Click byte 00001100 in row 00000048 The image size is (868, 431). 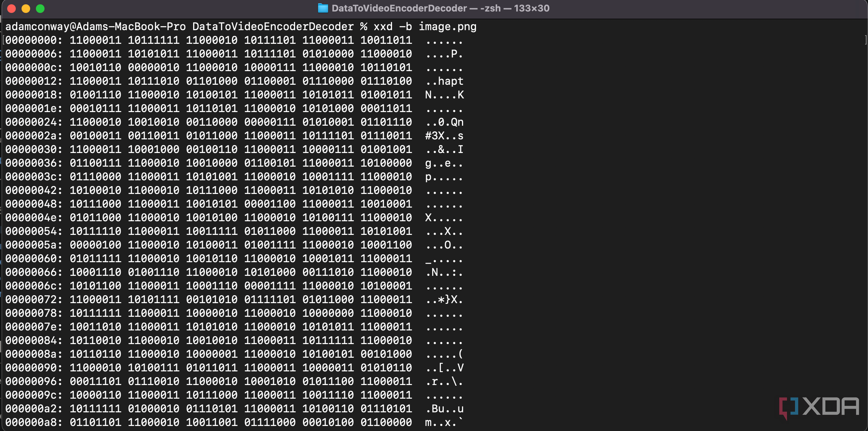pyautogui.click(x=270, y=204)
